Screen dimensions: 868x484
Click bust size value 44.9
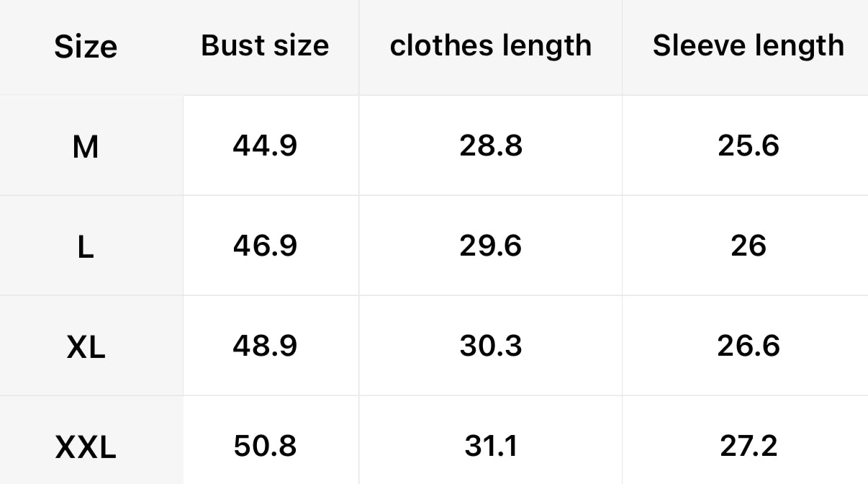pos(265,146)
